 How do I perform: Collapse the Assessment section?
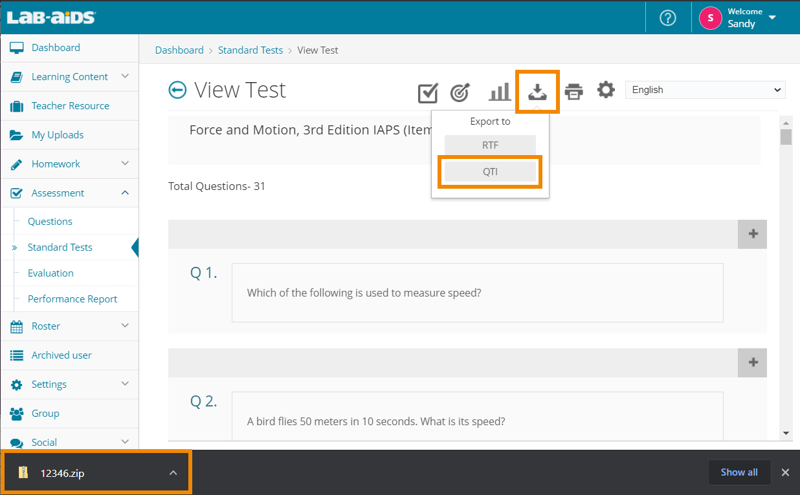click(x=125, y=193)
